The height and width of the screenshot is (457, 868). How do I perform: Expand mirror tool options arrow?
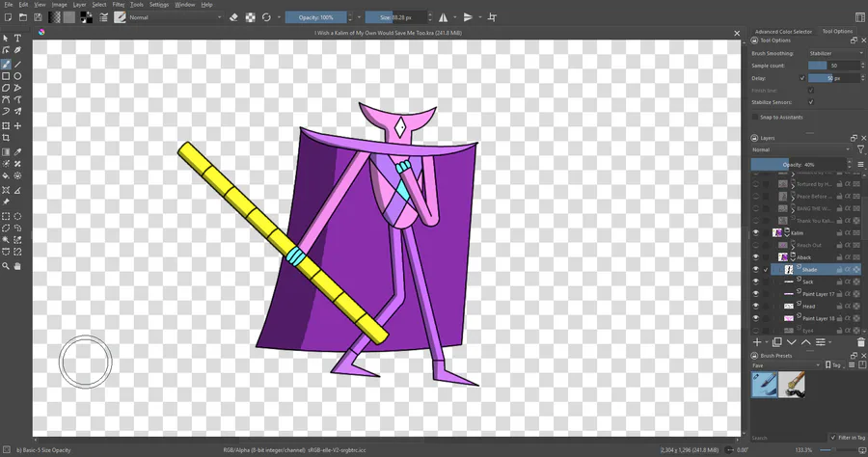click(455, 17)
